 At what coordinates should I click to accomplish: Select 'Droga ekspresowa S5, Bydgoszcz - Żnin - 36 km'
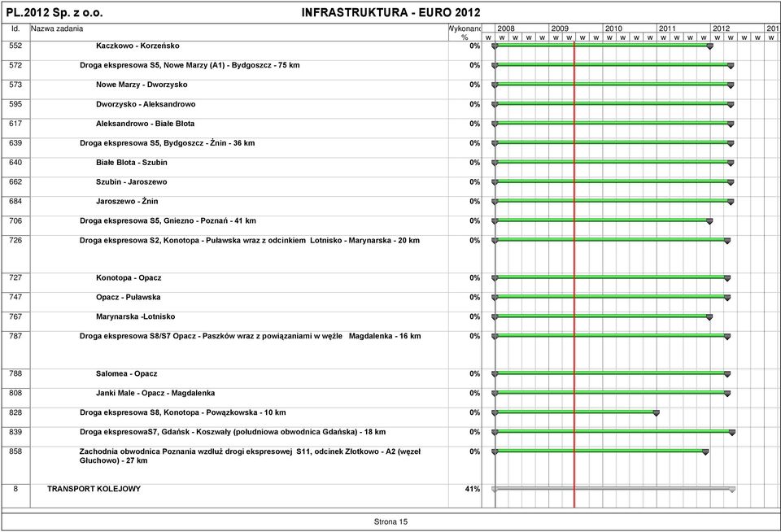pyautogui.click(x=168, y=143)
